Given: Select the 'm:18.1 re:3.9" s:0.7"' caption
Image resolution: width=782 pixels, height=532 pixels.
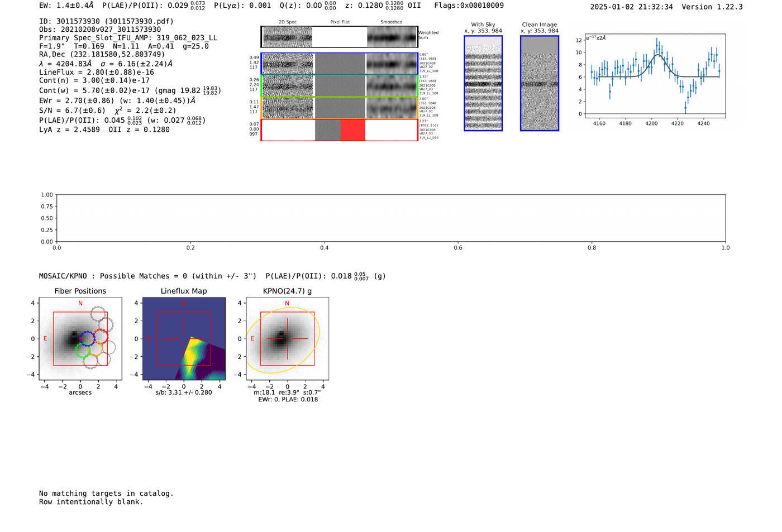Looking at the screenshot, I should pos(287,392).
